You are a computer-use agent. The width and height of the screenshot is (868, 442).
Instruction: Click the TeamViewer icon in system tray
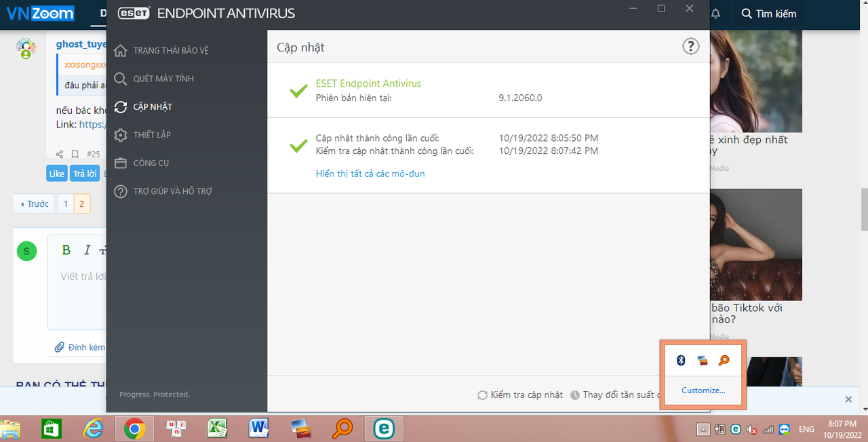(x=785, y=429)
